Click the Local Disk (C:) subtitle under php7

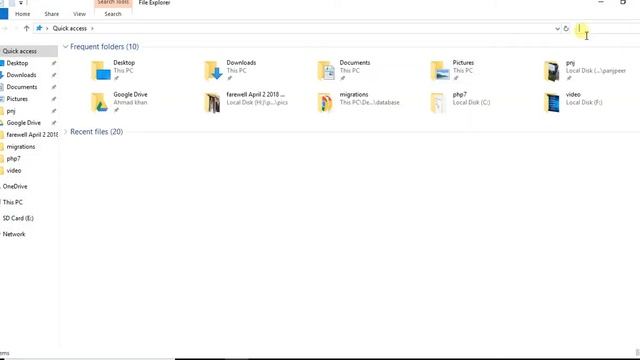471,102
